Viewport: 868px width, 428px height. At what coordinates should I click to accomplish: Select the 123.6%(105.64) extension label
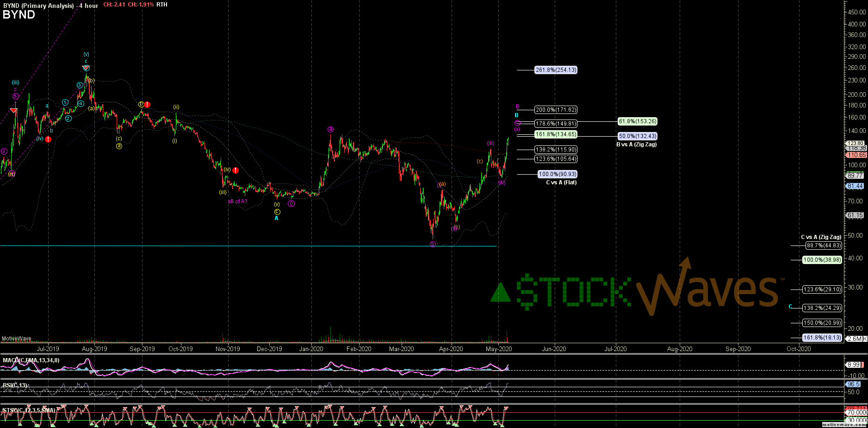(x=556, y=159)
